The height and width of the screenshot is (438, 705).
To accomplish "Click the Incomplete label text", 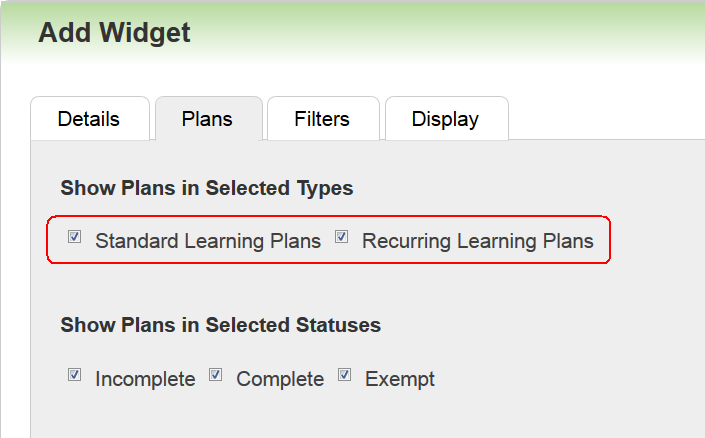I will coord(145,379).
